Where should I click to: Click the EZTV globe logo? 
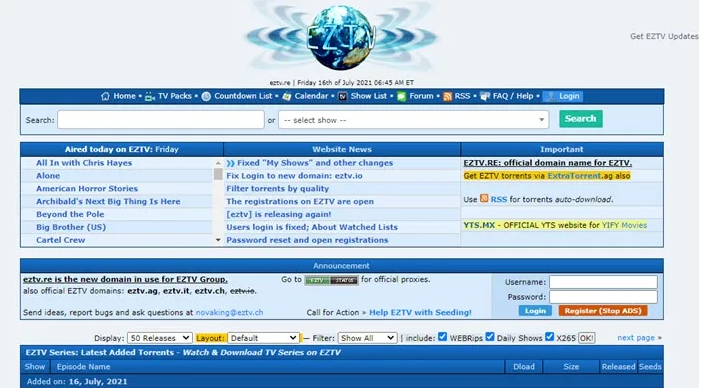point(342,38)
